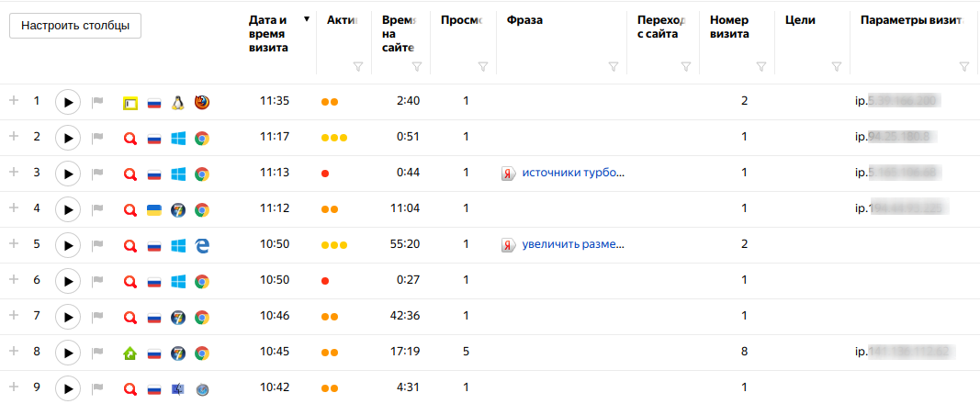Click the Настроить столбцы button

coord(75,26)
